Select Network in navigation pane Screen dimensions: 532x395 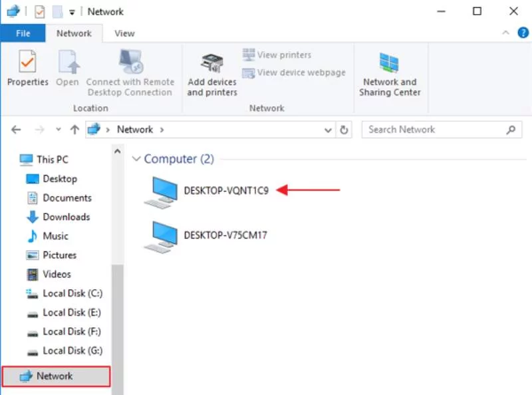pos(57,376)
